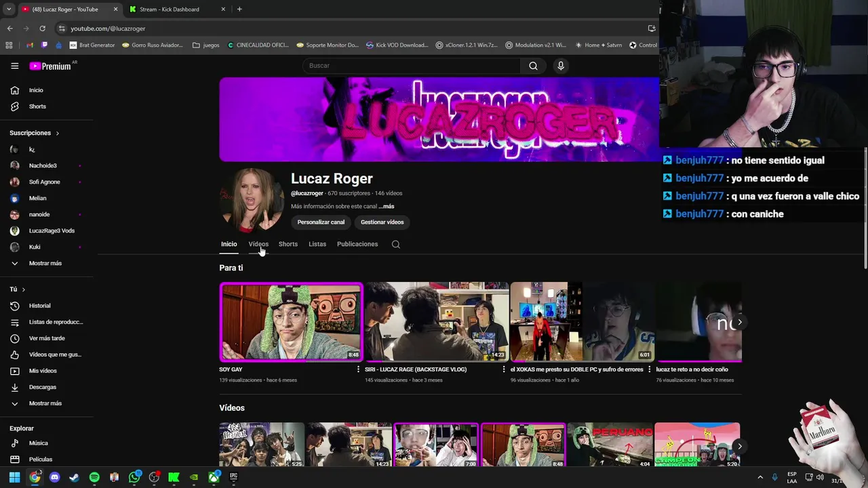Viewport: 868px width, 488px height.
Task: Open Steam from the taskbar
Action: [x=74, y=477]
